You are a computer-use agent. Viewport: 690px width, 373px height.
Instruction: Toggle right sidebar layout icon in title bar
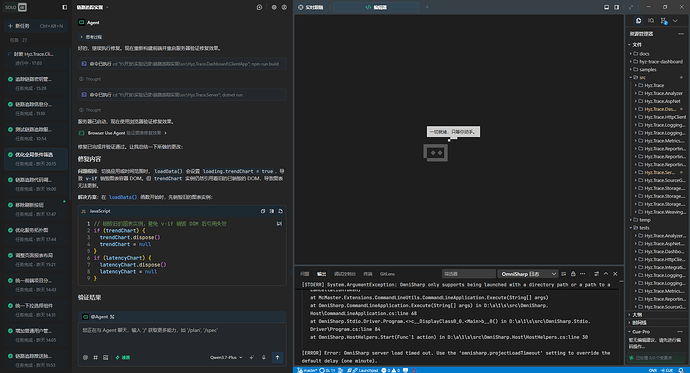(x=617, y=7)
